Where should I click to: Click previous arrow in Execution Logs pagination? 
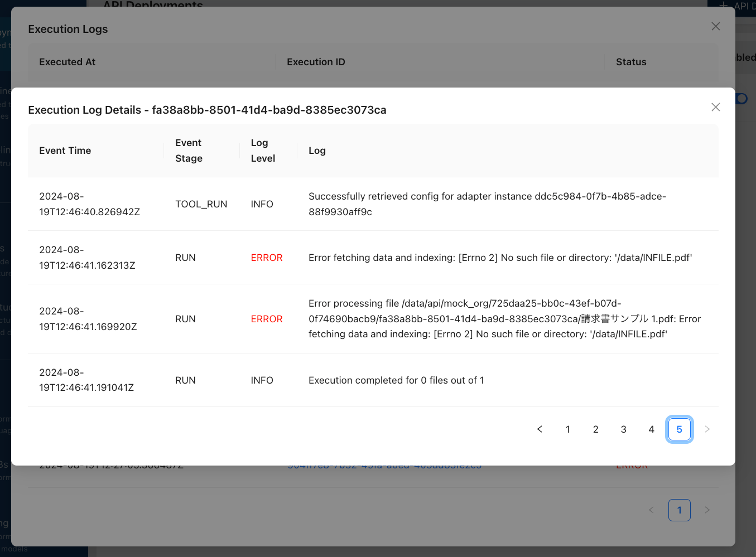click(x=651, y=510)
